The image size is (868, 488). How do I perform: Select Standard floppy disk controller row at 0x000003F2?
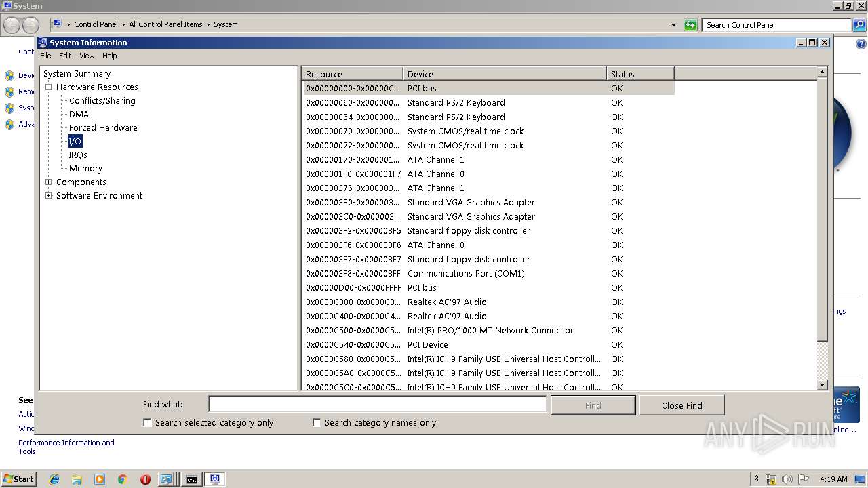pos(488,231)
